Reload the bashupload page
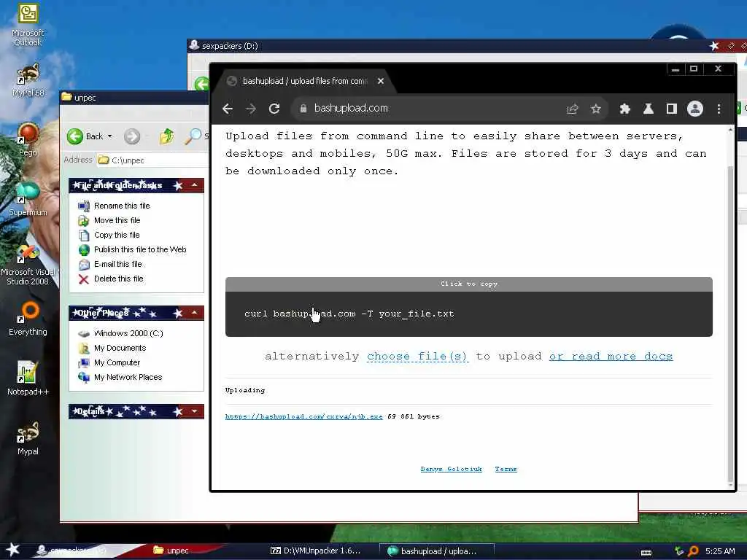 point(274,109)
